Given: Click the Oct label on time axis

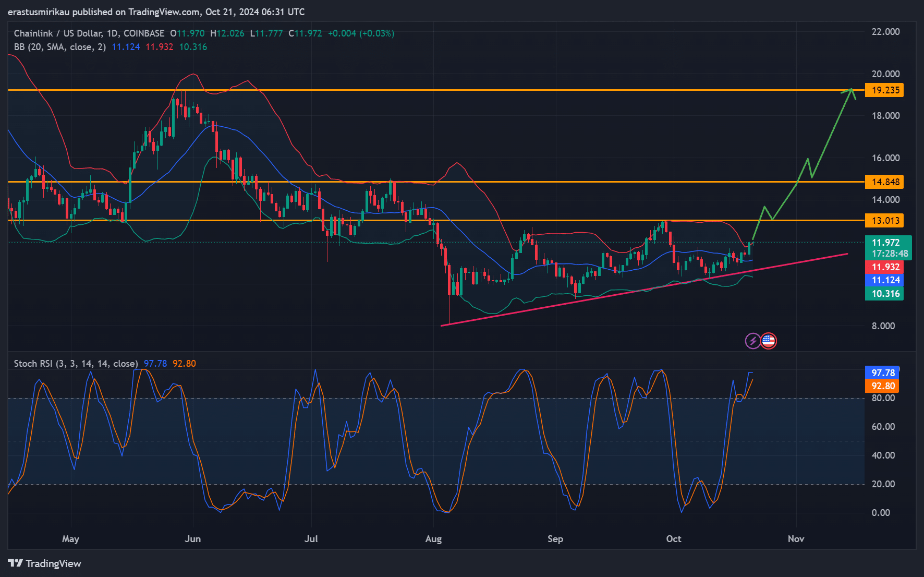Looking at the screenshot, I should click(673, 539).
